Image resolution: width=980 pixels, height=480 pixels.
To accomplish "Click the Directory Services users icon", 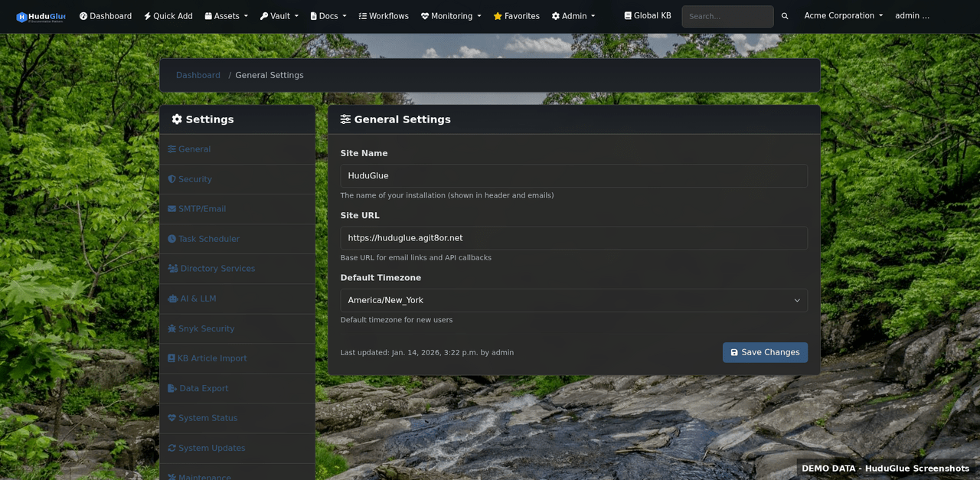I will point(173,269).
